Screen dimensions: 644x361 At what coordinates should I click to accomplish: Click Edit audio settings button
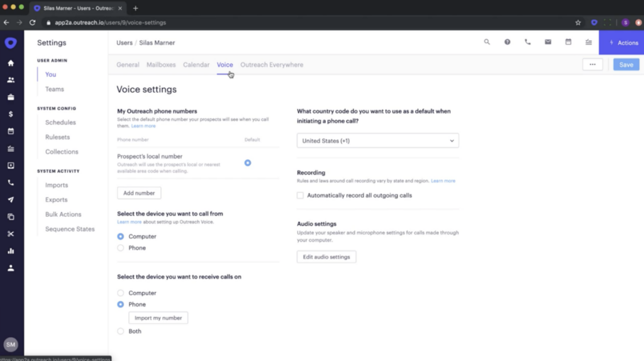tap(326, 257)
